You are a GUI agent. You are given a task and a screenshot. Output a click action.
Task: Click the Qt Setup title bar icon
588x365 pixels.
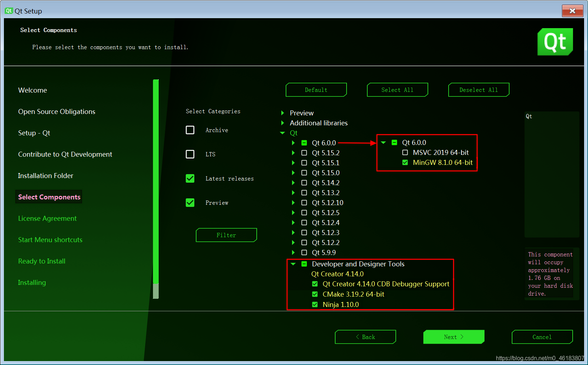coord(9,11)
